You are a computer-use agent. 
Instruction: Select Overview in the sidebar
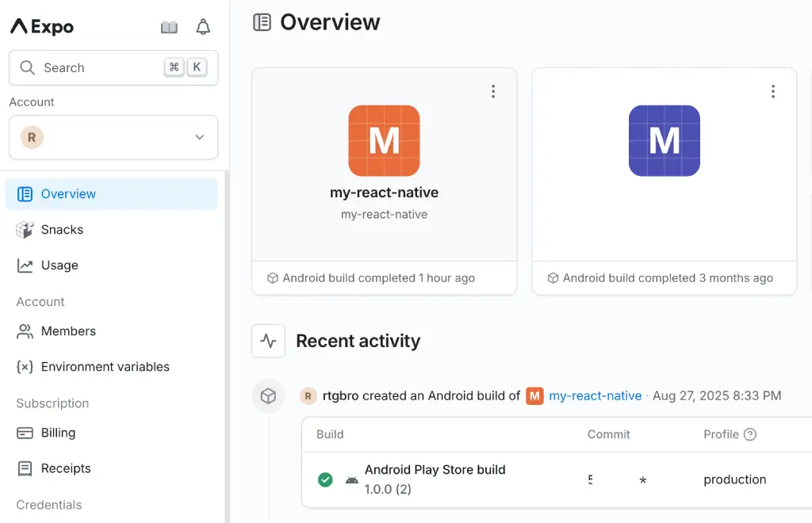[x=111, y=194]
